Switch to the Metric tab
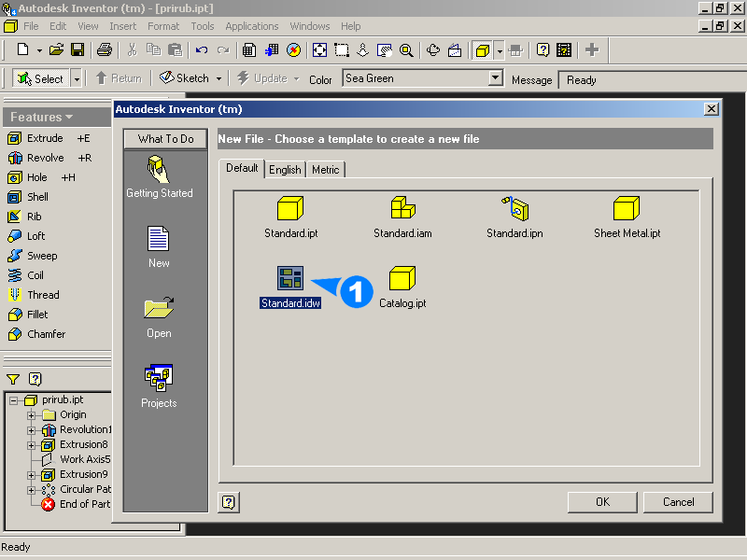The width and height of the screenshot is (747, 560). tap(326, 169)
